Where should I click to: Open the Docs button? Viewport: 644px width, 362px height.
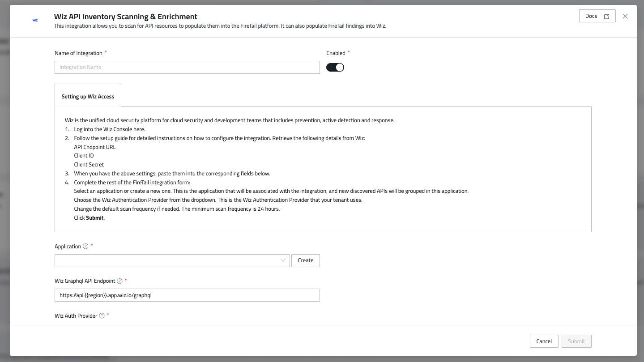[597, 16]
